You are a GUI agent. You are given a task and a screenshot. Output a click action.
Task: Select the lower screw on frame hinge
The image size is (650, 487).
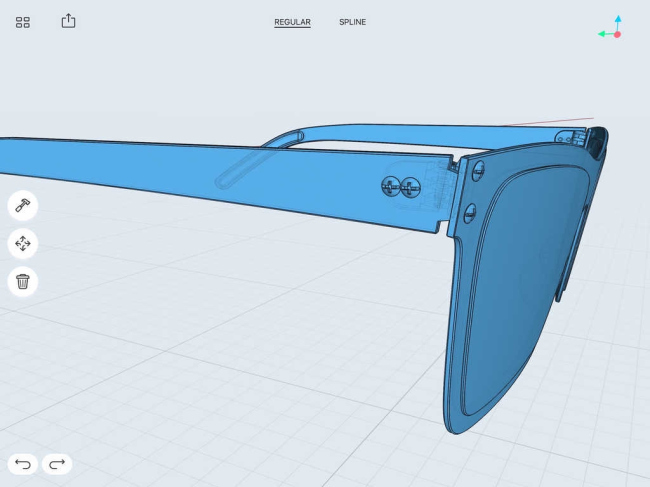(x=469, y=210)
